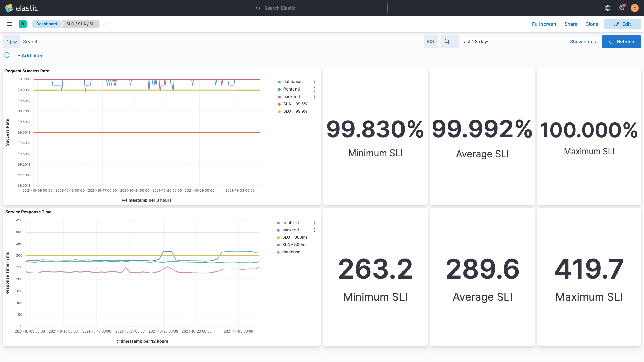
Task: Expand the date quick select dropdown
Action: pos(449,42)
